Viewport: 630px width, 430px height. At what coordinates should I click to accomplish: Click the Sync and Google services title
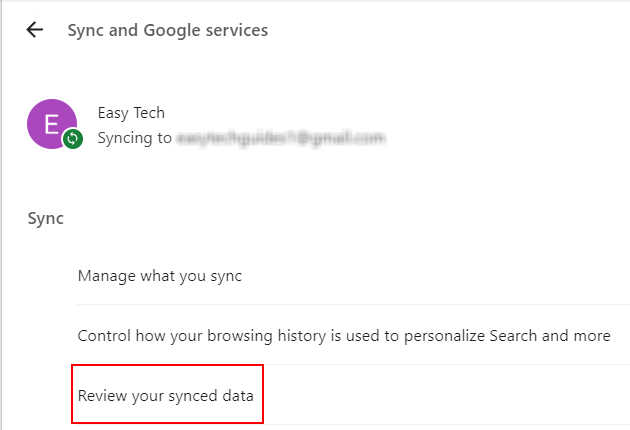[x=167, y=30]
